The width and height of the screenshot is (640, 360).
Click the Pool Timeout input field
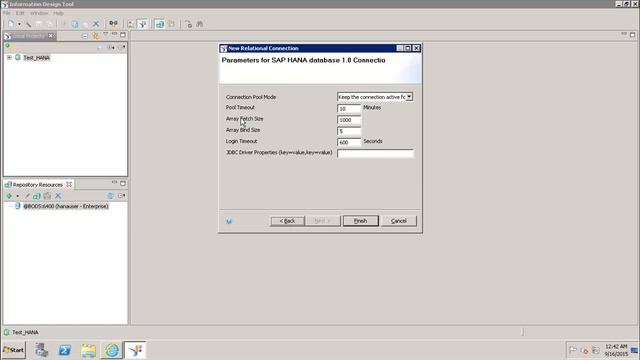click(x=349, y=109)
